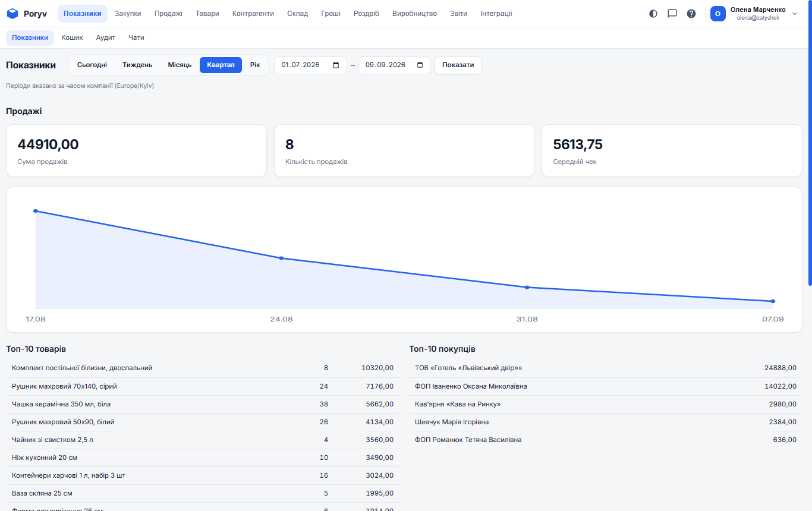Switch to the Чати sub-tab
This screenshot has height=511, width=812.
[x=136, y=37]
